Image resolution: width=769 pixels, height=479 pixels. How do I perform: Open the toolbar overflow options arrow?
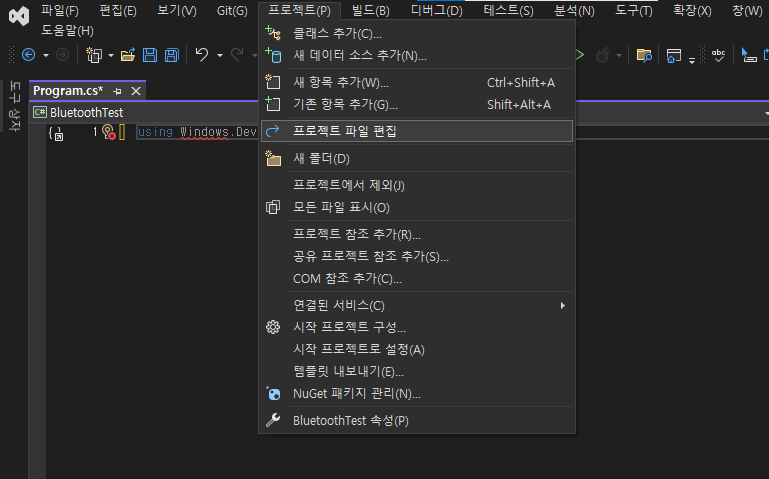[x=692, y=60]
